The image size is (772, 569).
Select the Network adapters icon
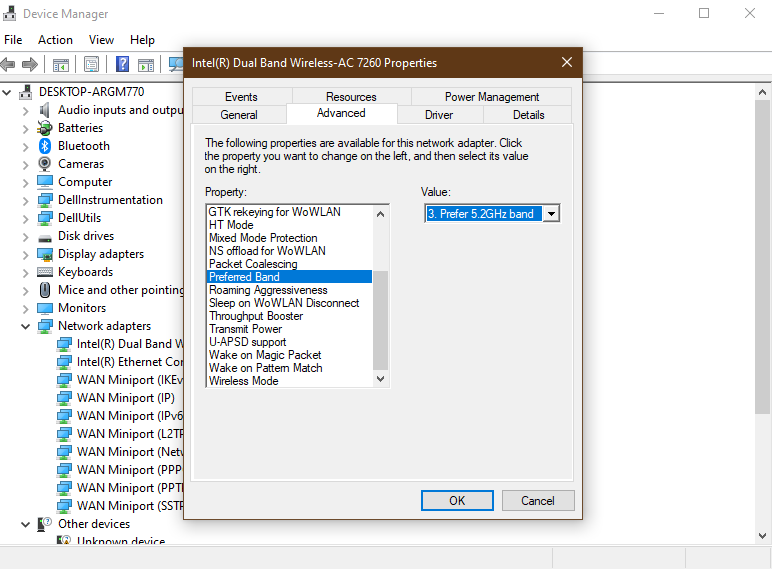45,326
